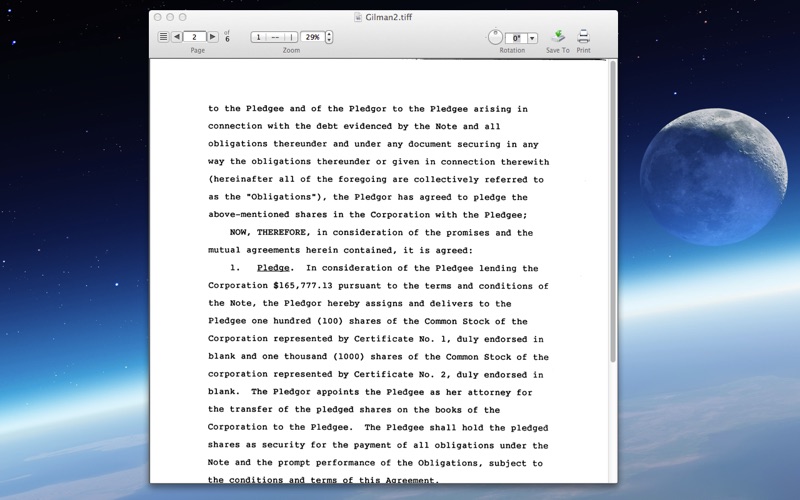This screenshot has width=800, height=500.
Task: Select zoom fit-height '|' segment
Action: 291,37
